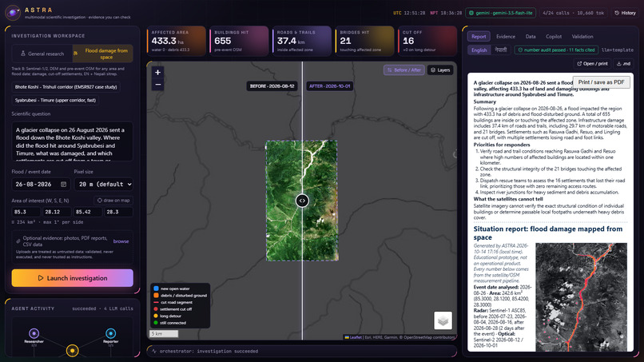Select Nepali report language
Screen dimensions: 644x362
[x=501, y=50]
